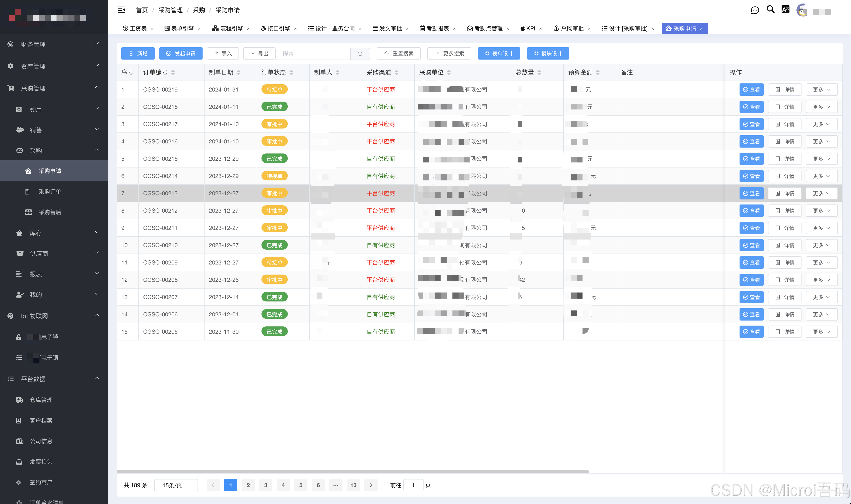Viewport: 851px width, 504px height.
Task: Collapse the sidebar via hamburger icon
Action: click(x=121, y=10)
